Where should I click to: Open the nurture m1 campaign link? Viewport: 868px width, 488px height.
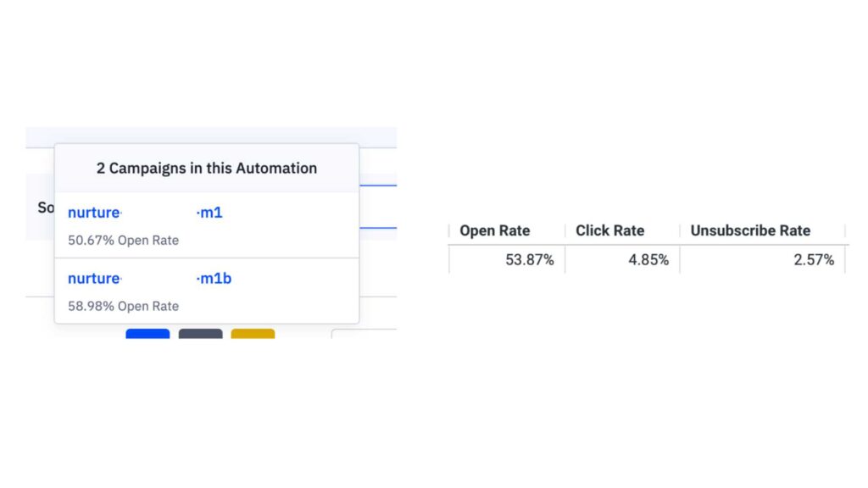[145, 213]
